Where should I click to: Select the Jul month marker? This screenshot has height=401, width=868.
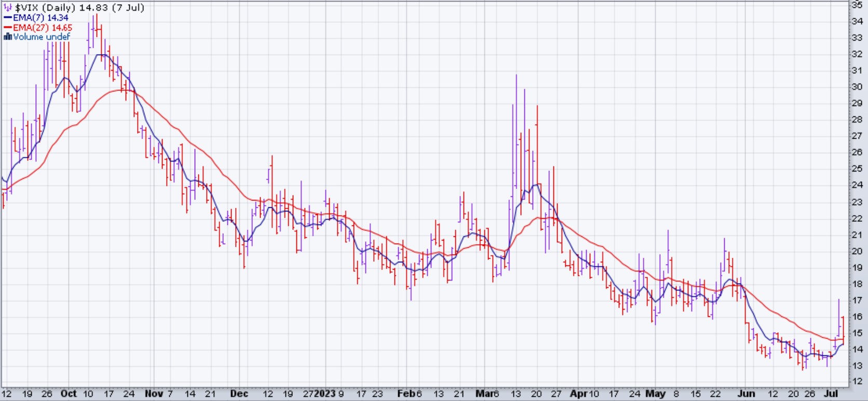831,394
